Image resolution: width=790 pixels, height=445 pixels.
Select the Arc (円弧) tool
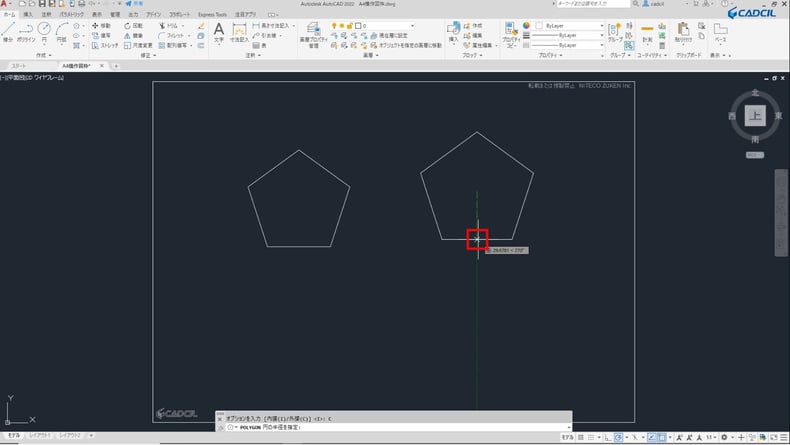click(x=61, y=32)
